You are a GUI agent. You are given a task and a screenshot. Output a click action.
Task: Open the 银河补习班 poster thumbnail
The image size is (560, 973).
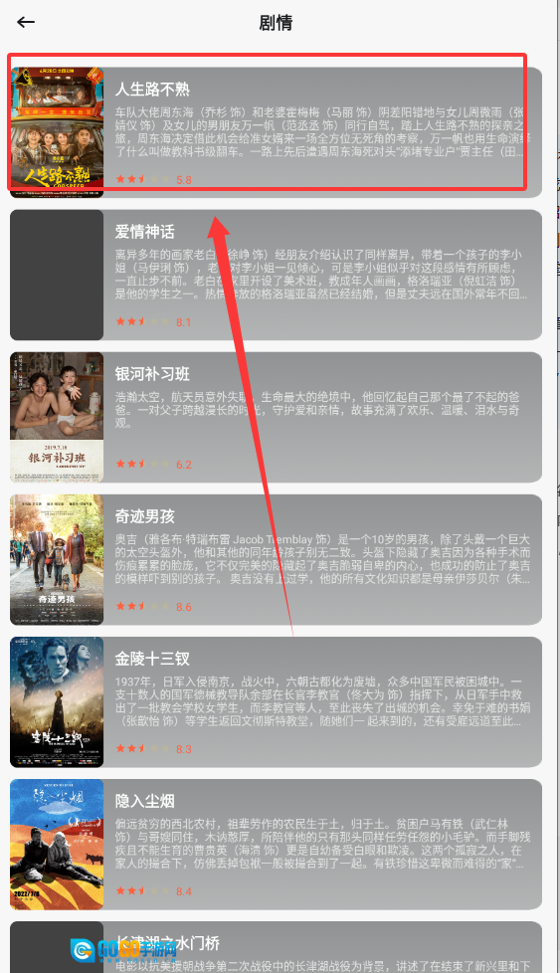point(57,417)
